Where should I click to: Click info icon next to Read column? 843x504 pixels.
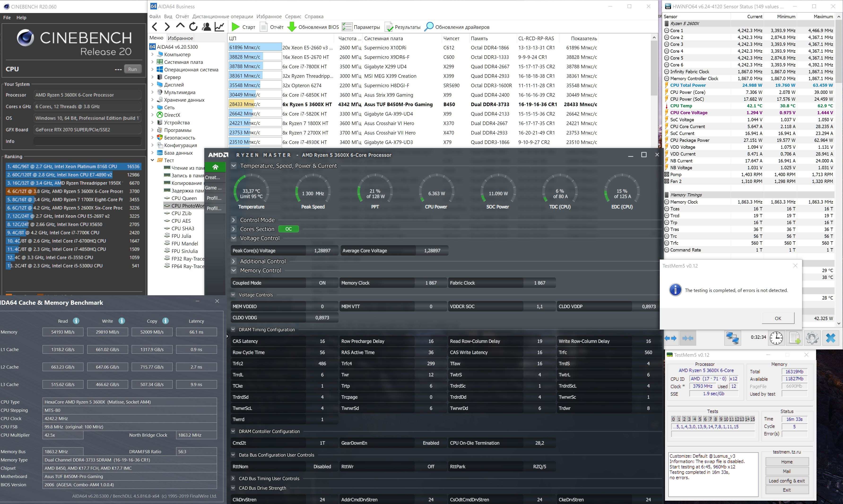(76, 321)
